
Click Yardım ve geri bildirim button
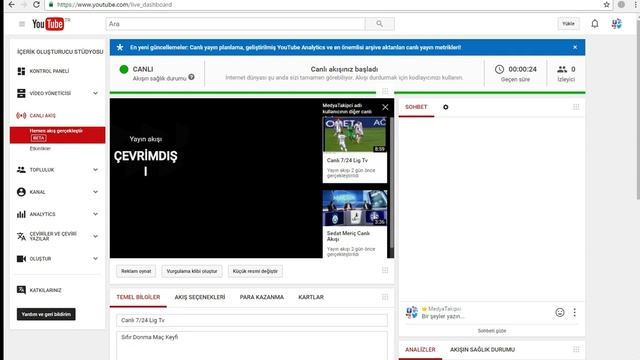click(46, 314)
